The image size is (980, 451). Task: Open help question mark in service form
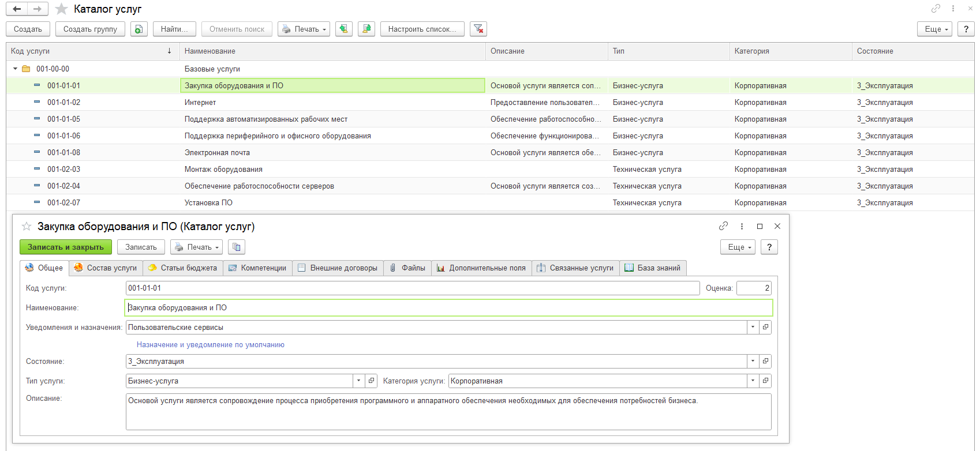[769, 247]
